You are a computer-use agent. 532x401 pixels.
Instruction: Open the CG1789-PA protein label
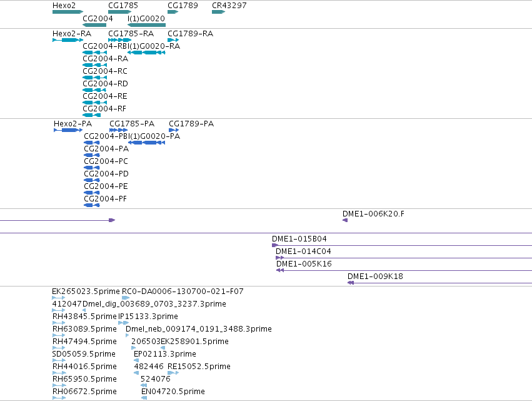[x=191, y=124]
